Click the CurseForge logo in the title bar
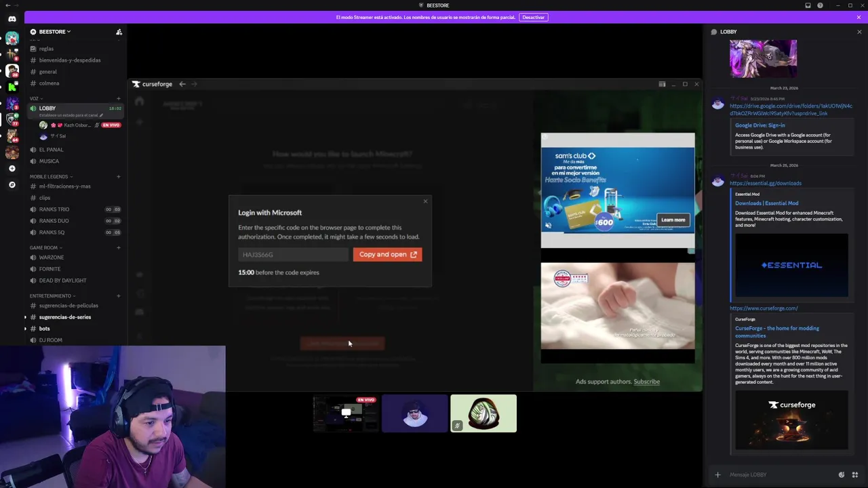The height and width of the screenshot is (488, 868). tap(153, 84)
